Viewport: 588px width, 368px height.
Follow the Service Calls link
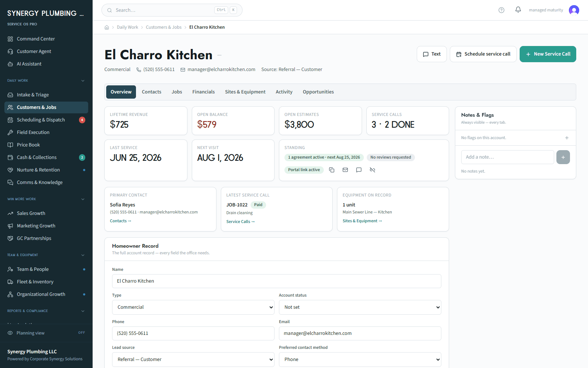(241, 222)
